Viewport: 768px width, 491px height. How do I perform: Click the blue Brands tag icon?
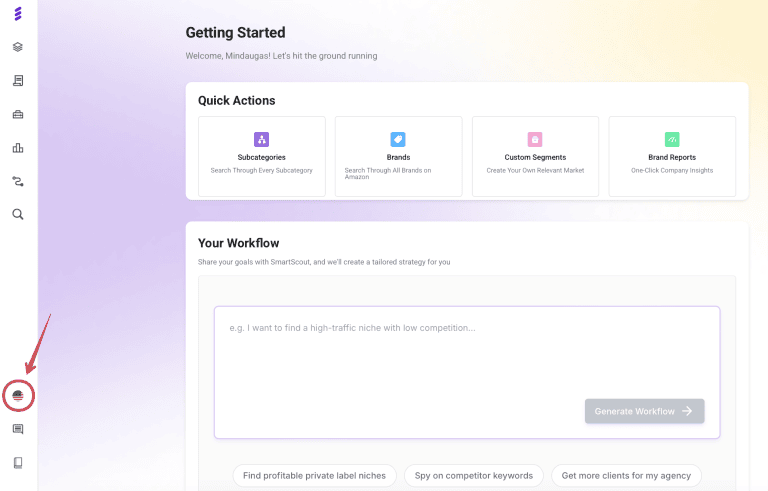[398, 140]
